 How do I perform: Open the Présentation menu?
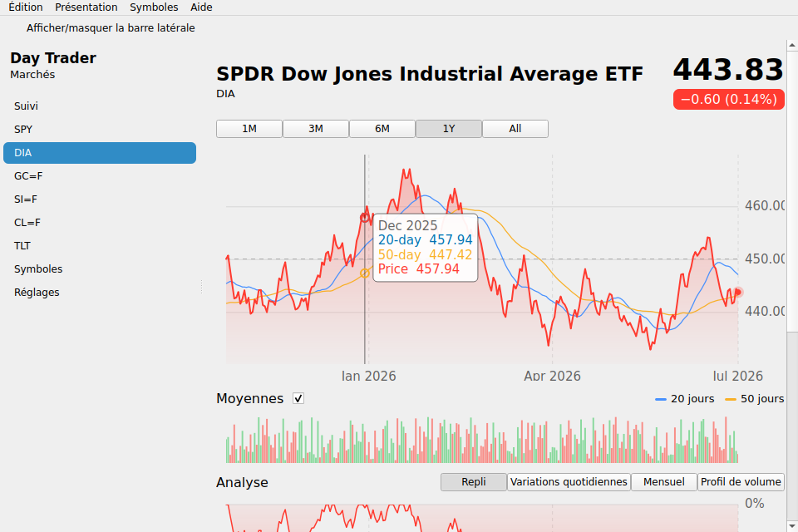[86, 7]
